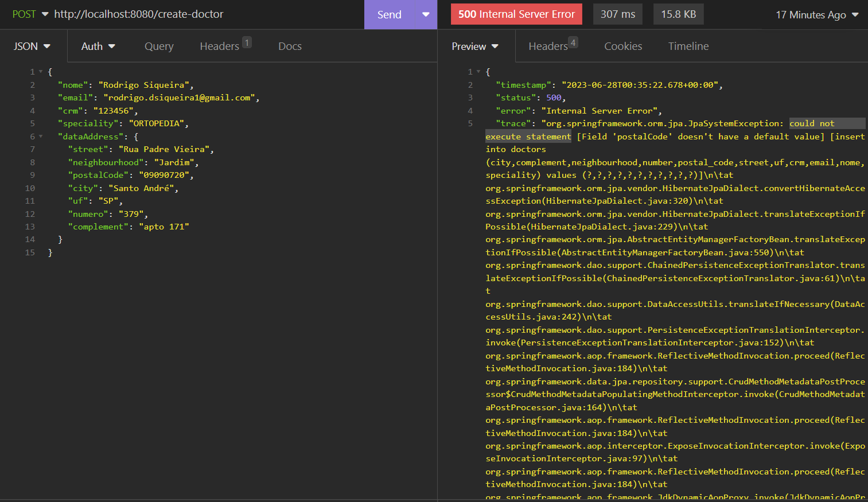Collapse dataAddress object at line 6
868x502 pixels.
[41, 137]
